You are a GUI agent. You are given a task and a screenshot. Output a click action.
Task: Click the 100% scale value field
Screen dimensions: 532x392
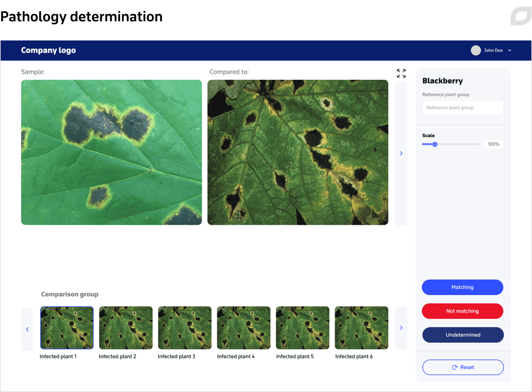(x=493, y=144)
